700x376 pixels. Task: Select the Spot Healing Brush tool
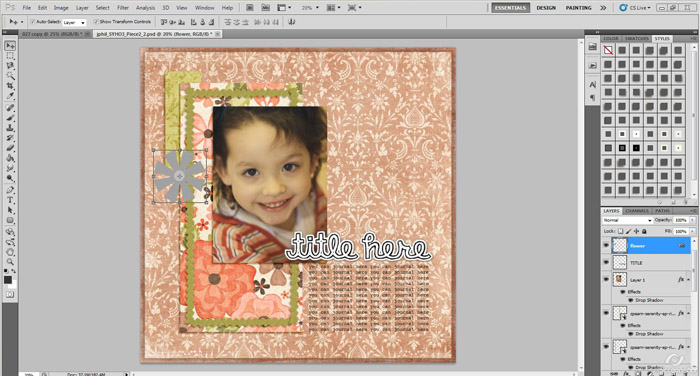coord(10,108)
